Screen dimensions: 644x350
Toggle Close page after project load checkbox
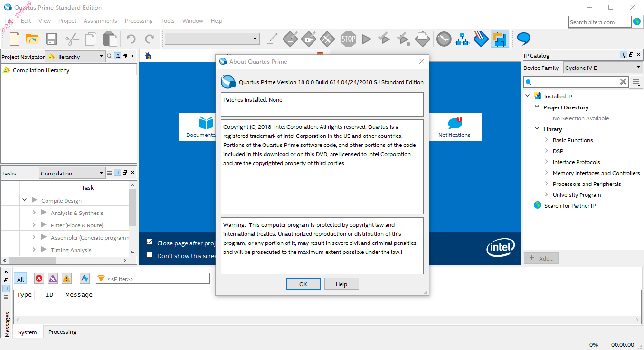[x=150, y=242]
